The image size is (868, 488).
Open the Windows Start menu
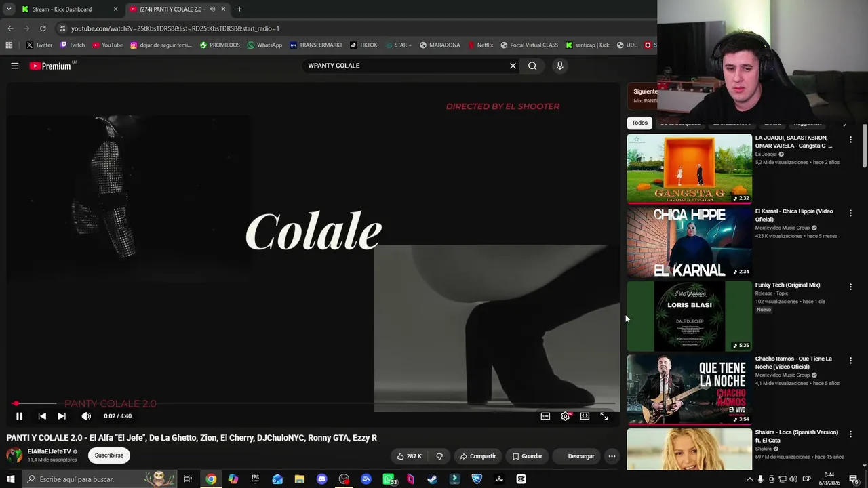tap(10, 479)
